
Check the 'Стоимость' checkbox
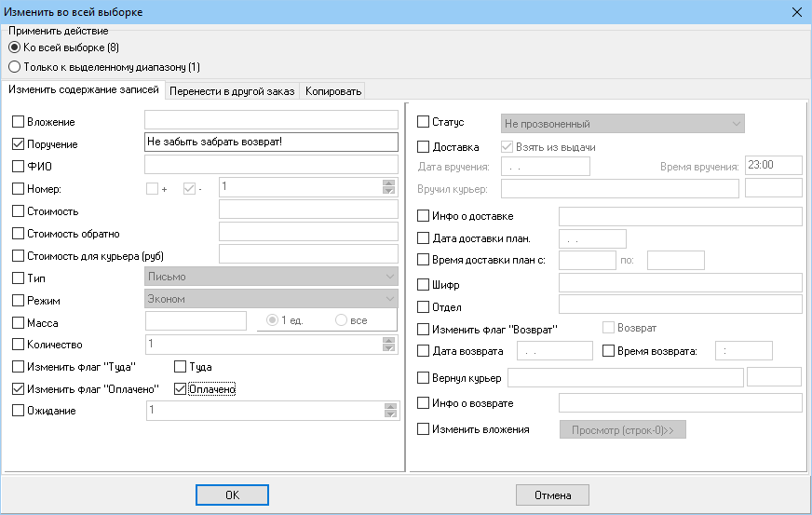[18, 210]
